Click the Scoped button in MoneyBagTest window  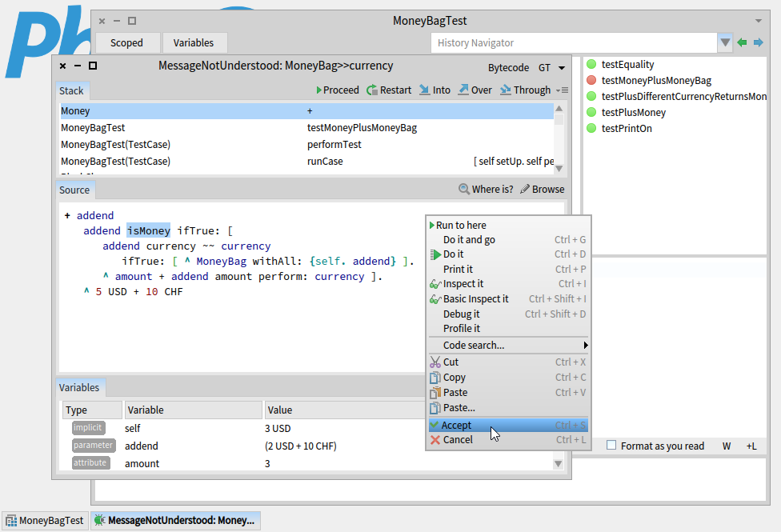(x=127, y=43)
